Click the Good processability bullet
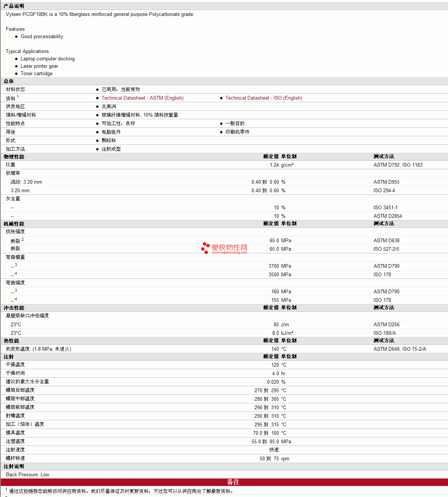This screenshot has height=497, width=448. pyautogui.click(x=42, y=37)
